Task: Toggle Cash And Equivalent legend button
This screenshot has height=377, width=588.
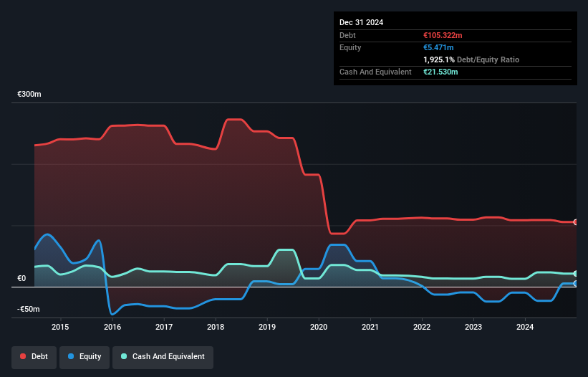Action: click(x=163, y=357)
